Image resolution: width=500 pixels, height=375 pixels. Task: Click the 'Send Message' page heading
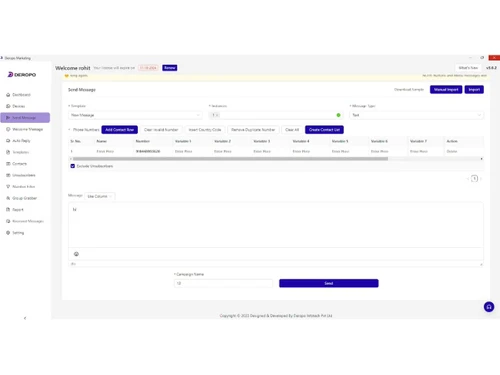point(82,90)
